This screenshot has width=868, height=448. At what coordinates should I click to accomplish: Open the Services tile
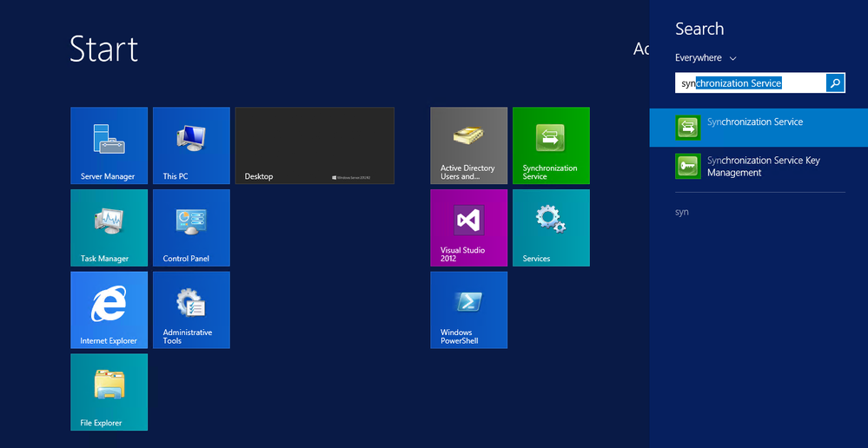[552, 227]
